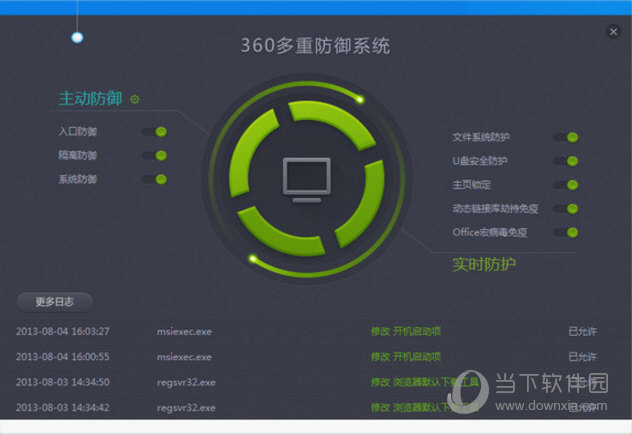Click 修改 开机启动项 in the 16:00:55 row
632x435 pixels.
pos(405,357)
